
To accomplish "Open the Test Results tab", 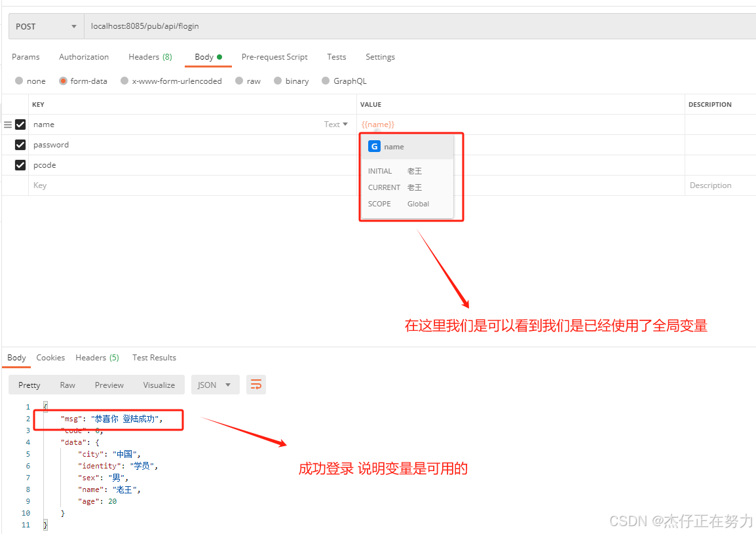I will tap(155, 358).
